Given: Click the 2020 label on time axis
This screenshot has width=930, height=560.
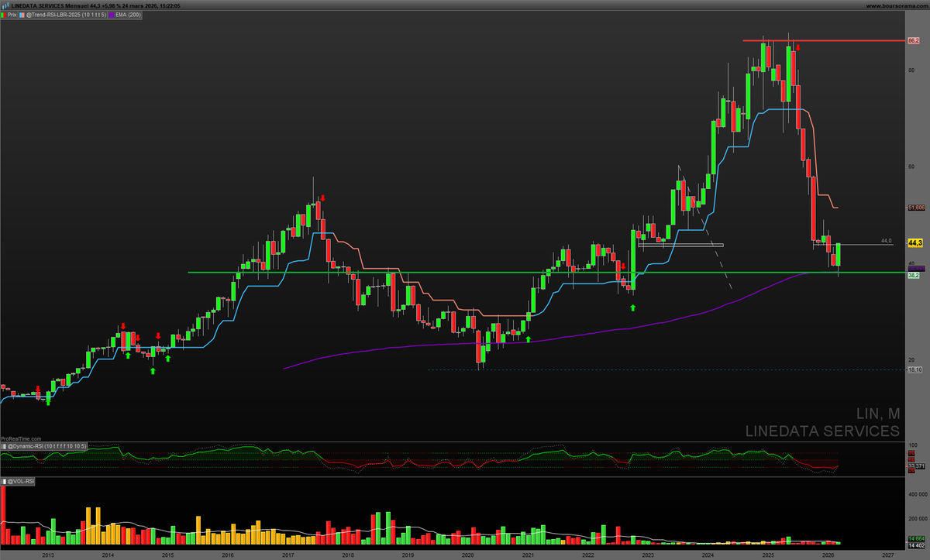Looking at the screenshot, I should coord(468,555).
